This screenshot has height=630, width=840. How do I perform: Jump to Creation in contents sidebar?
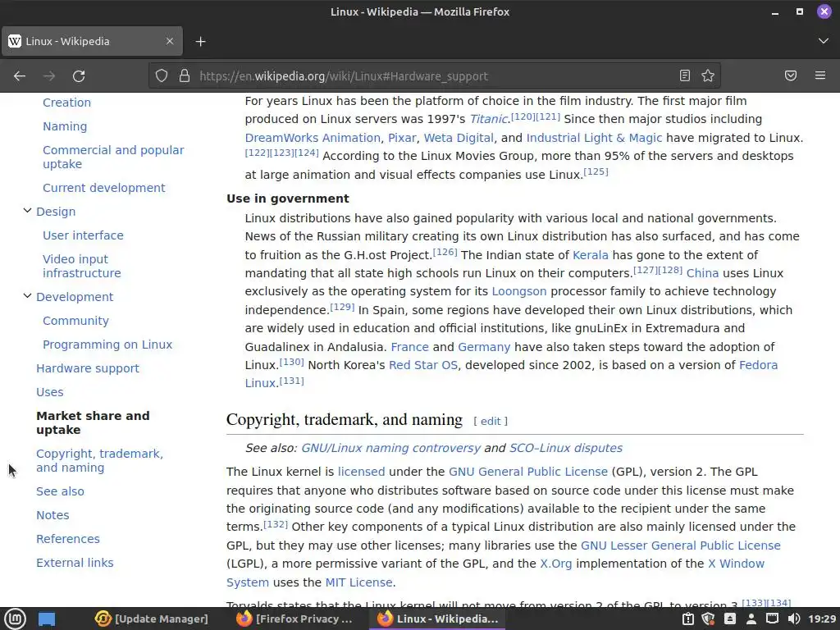pyautogui.click(x=67, y=103)
